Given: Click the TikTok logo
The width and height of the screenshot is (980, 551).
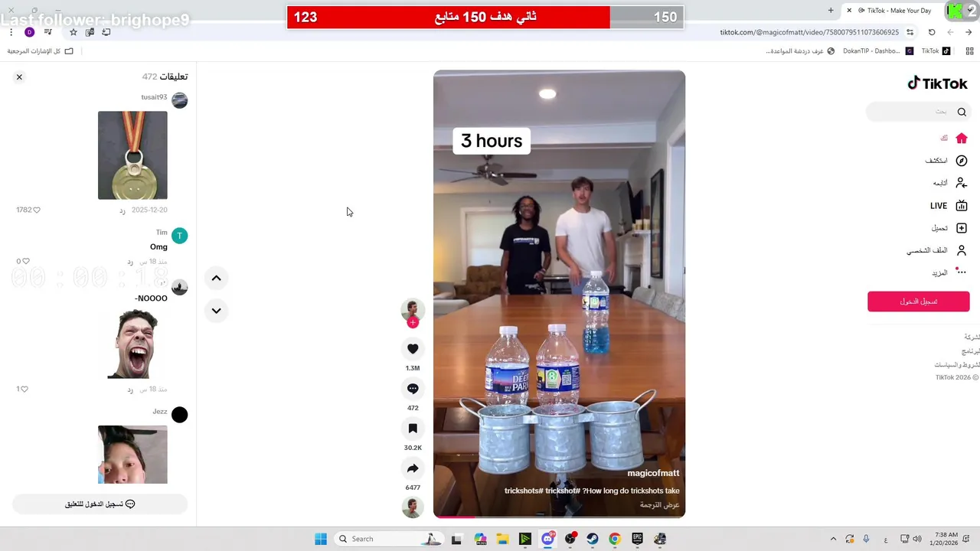Looking at the screenshot, I should tap(938, 83).
